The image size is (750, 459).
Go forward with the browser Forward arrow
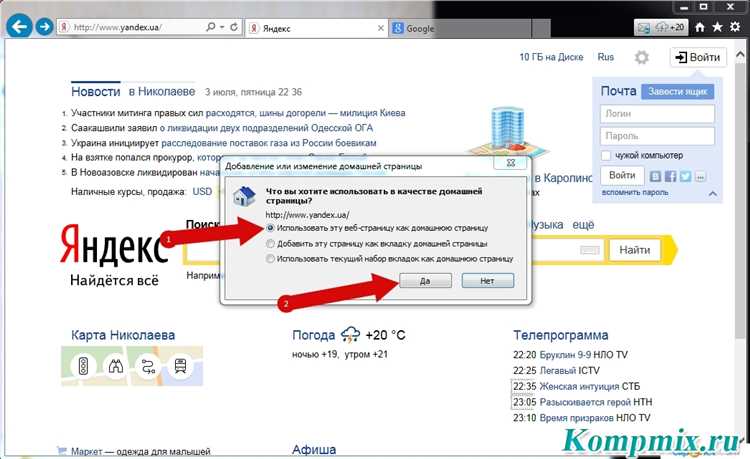click(x=44, y=27)
